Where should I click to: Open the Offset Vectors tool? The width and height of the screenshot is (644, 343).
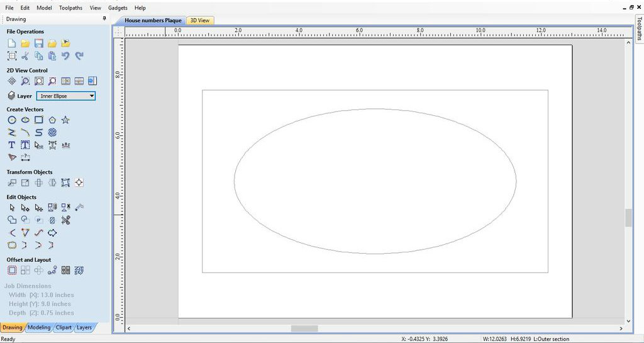tap(12, 270)
